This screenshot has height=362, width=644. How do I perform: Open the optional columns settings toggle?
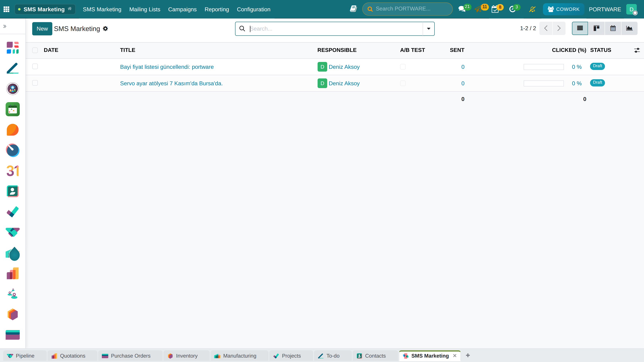click(637, 50)
